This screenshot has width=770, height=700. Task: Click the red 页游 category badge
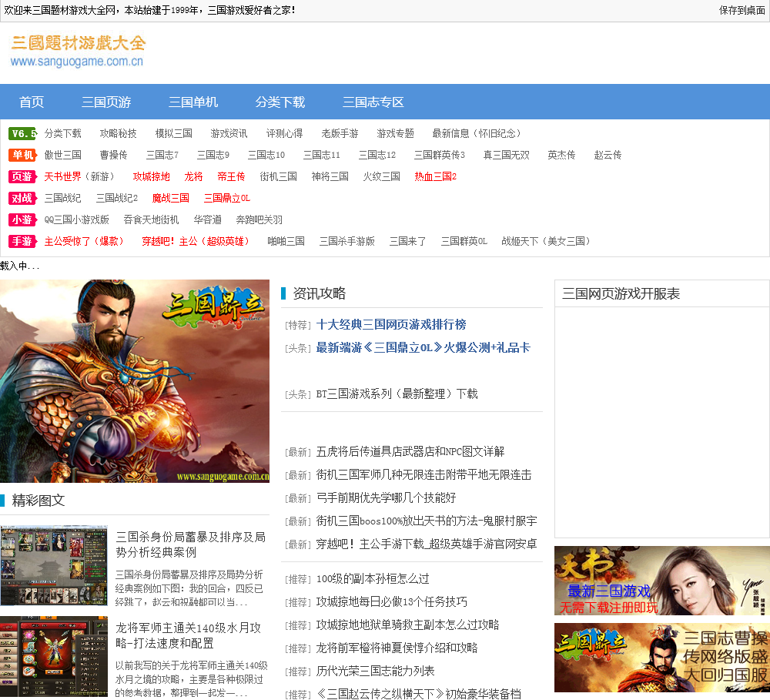point(23,177)
